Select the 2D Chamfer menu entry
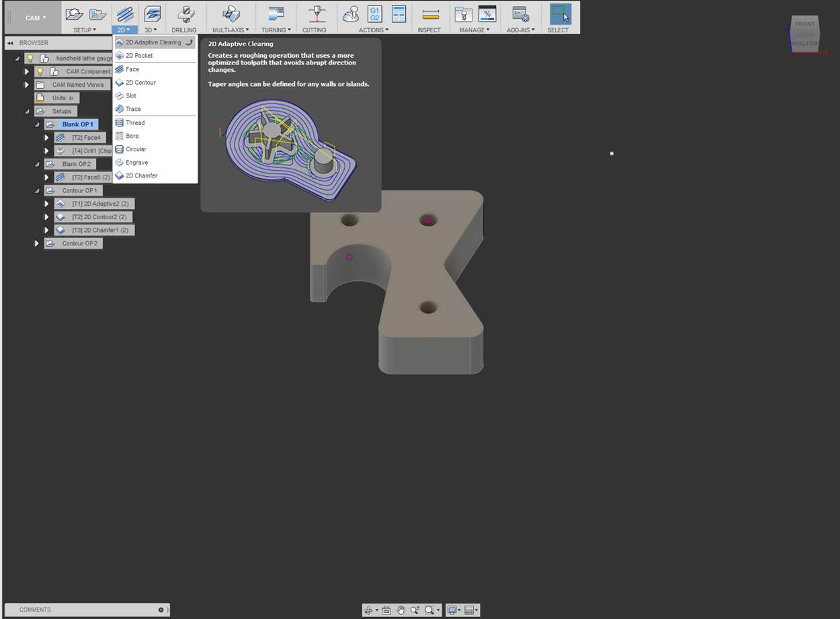This screenshot has height=619, width=840. pos(141,175)
